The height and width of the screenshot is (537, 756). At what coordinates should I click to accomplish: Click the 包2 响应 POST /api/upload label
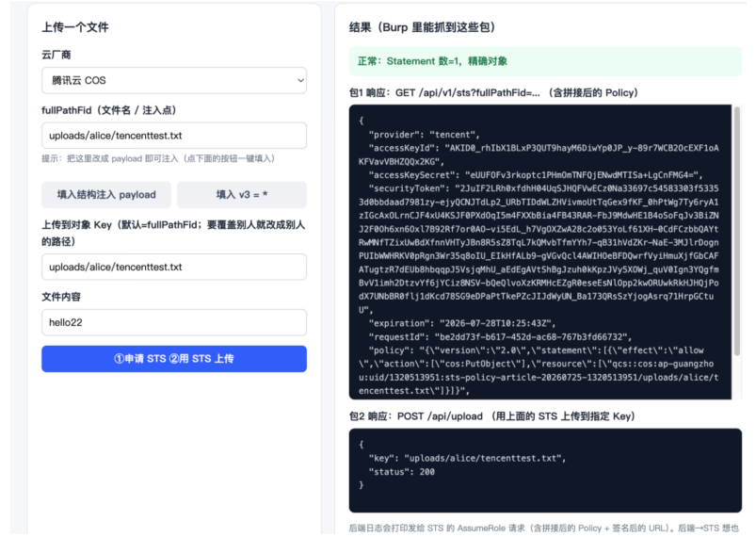[491, 415]
